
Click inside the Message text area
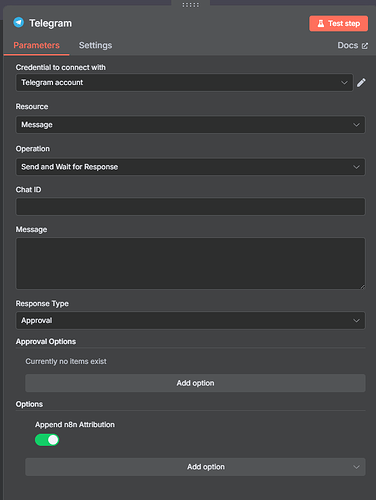click(x=190, y=263)
